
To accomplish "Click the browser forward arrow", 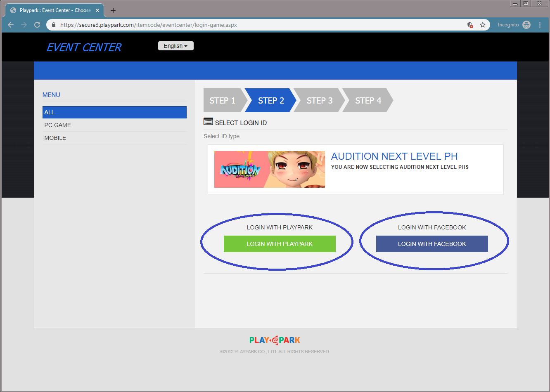I will [24, 25].
